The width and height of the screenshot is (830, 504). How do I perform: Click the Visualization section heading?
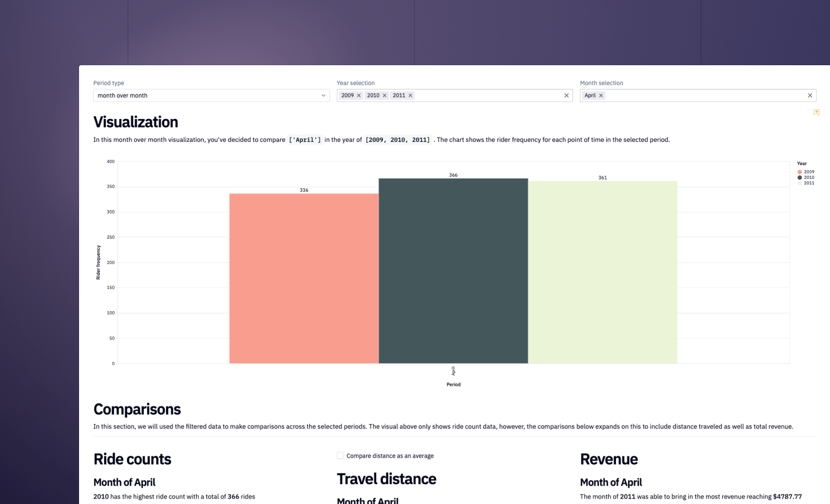[136, 122]
